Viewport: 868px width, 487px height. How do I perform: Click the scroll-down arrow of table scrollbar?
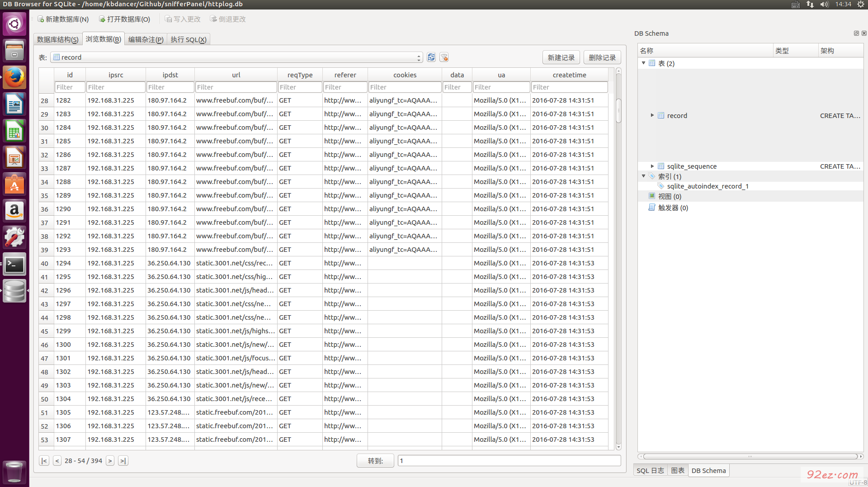618,447
